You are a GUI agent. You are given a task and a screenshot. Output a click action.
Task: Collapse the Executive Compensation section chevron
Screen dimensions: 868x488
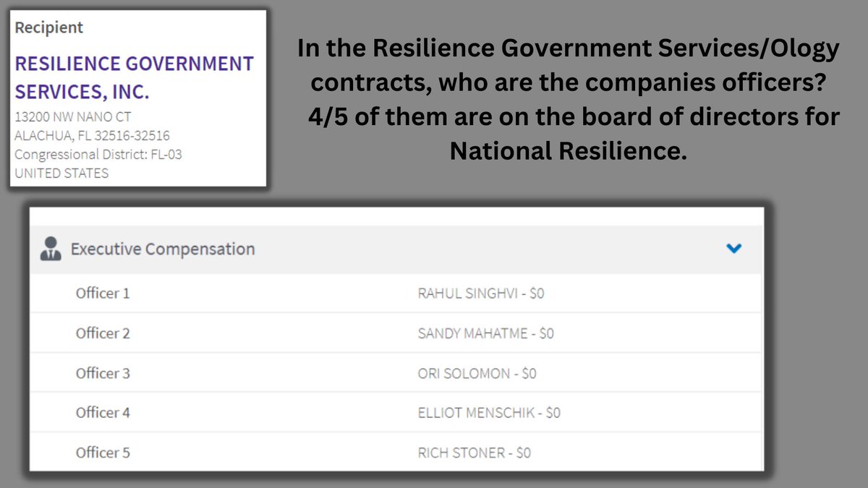tap(733, 248)
